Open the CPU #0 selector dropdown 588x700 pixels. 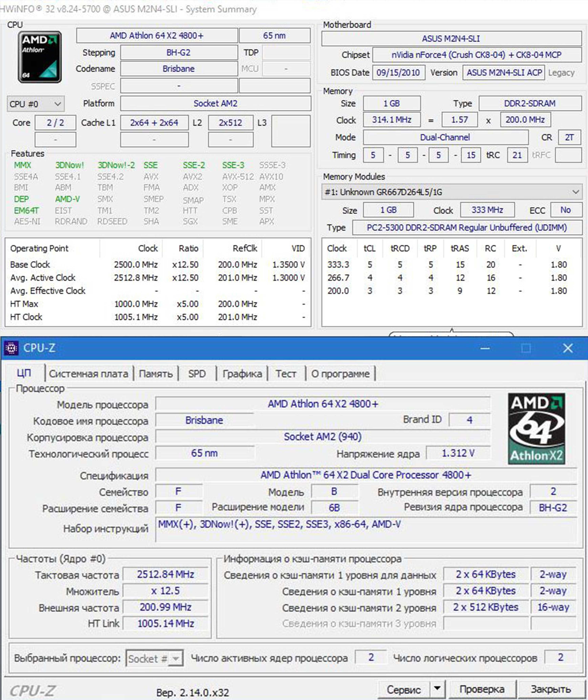click(35, 104)
